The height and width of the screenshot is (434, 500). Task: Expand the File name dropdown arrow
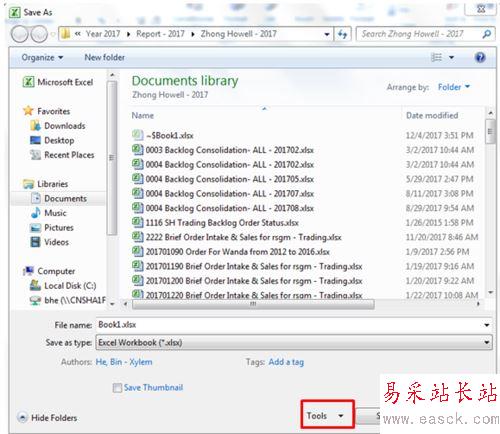[x=487, y=325]
